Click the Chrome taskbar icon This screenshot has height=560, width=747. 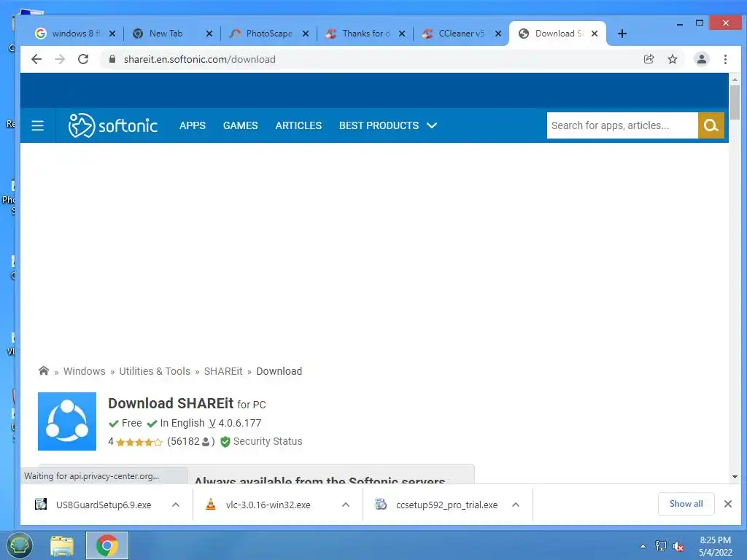tap(107, 545)
